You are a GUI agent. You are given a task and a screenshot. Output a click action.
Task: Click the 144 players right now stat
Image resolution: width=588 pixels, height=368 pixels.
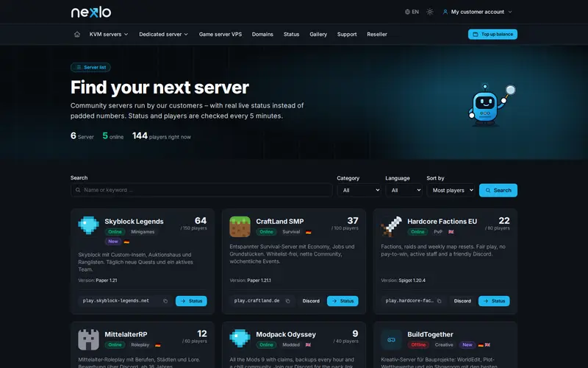coord(161,136)
